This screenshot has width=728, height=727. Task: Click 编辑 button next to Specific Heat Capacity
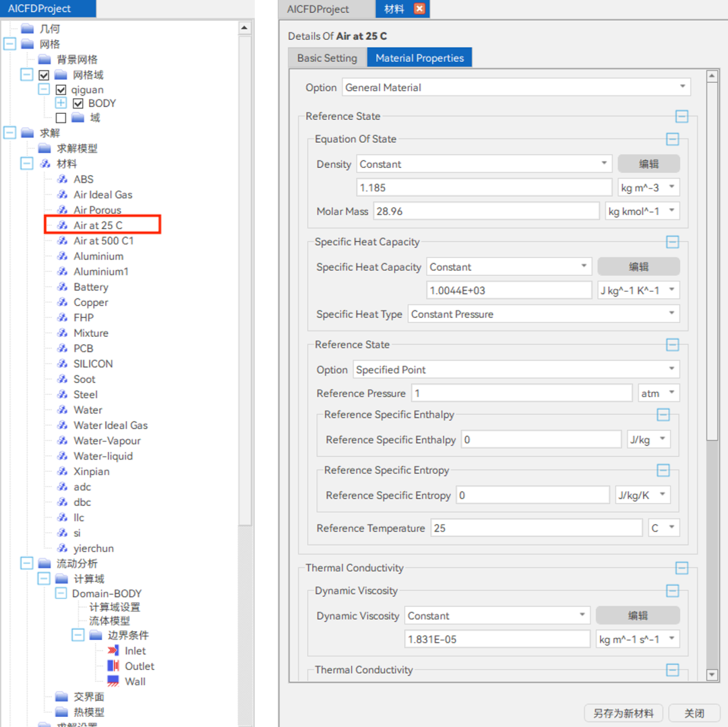[x=638, y=267]
